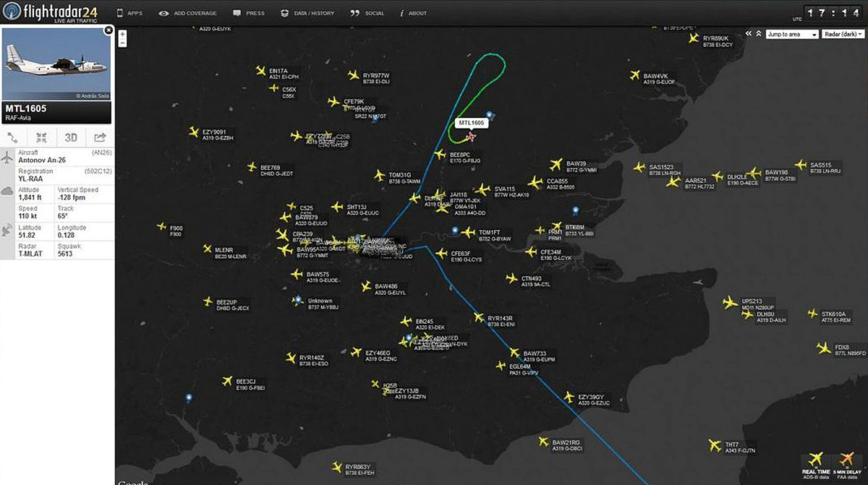Close the MTL1605 flight info panel
The image size is (868, 485).
109,30
